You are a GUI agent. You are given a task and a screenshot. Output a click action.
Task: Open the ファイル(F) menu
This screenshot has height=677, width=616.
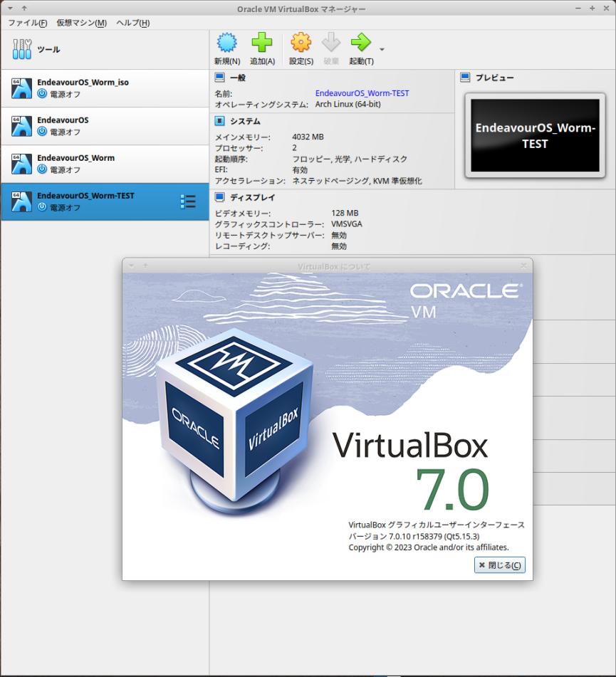coord(28,23)
